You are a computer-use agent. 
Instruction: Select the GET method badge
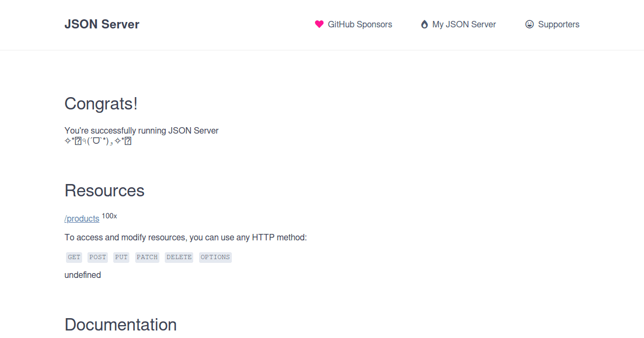(74, 257)
